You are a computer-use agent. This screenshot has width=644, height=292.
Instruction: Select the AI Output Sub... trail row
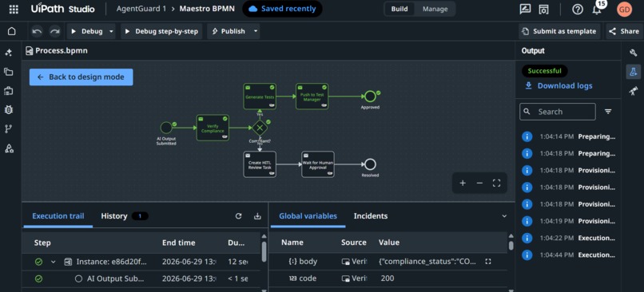(x=141, y=279)
